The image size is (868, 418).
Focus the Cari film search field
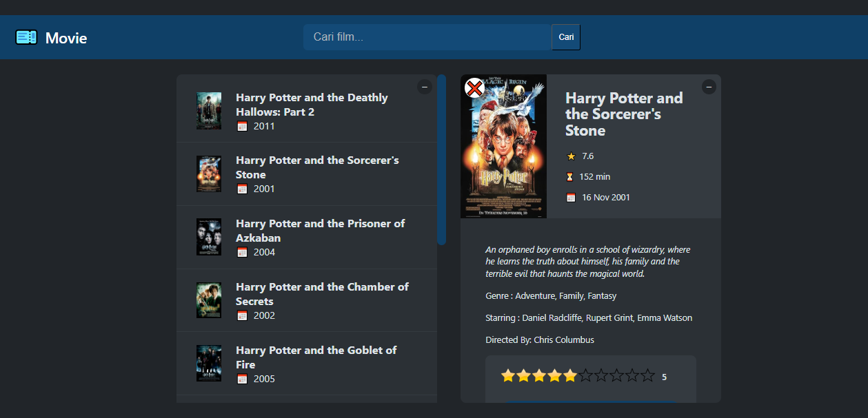427,37
